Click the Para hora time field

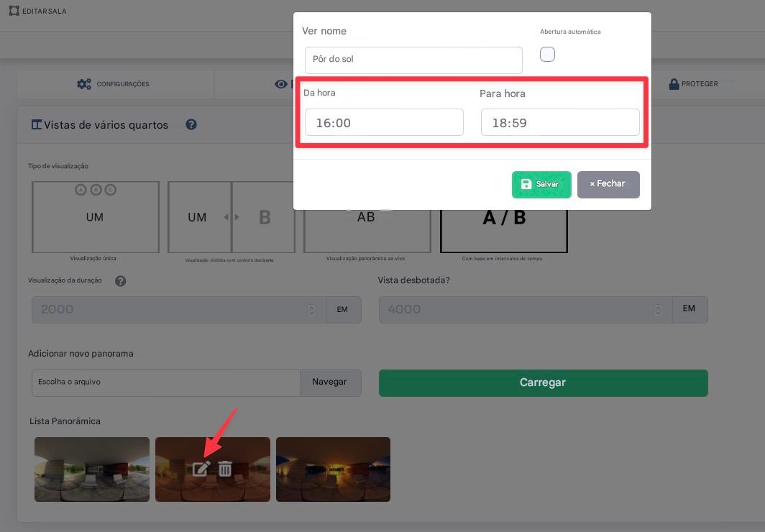[559, 122]
